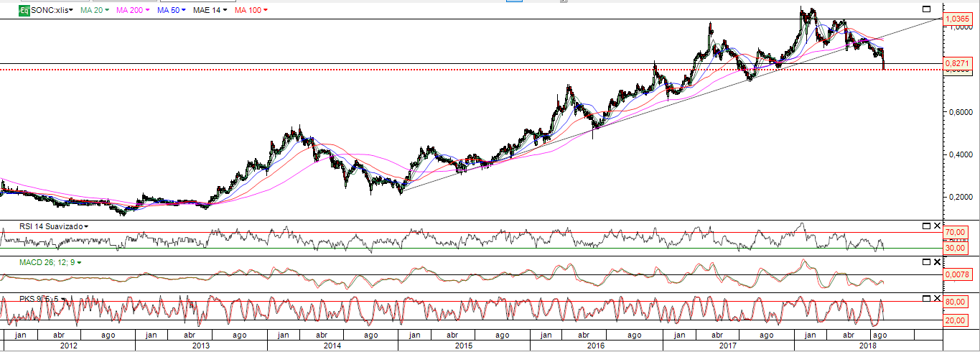Select year 2013 on the time axis

click(201, 346)
